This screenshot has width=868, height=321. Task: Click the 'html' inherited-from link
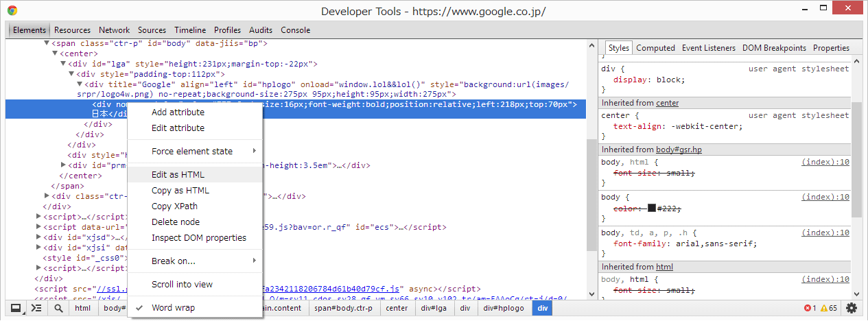click(x=664, y=267)
